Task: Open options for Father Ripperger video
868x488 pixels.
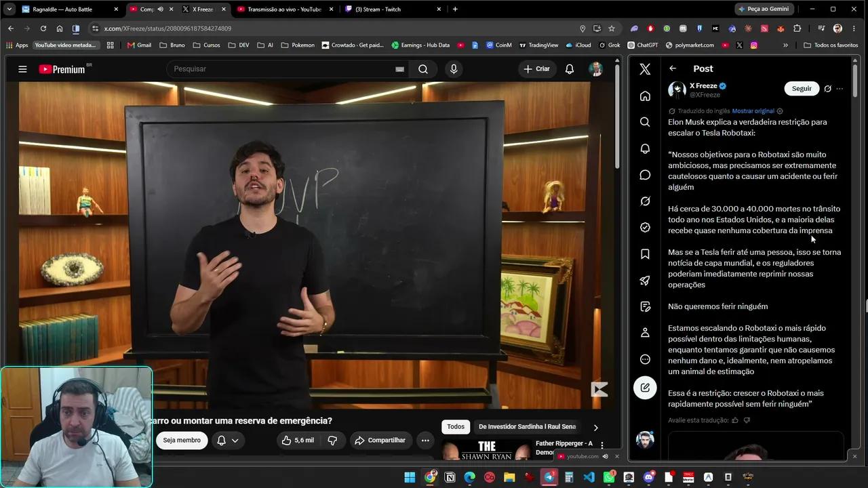Action: [601, 447]
